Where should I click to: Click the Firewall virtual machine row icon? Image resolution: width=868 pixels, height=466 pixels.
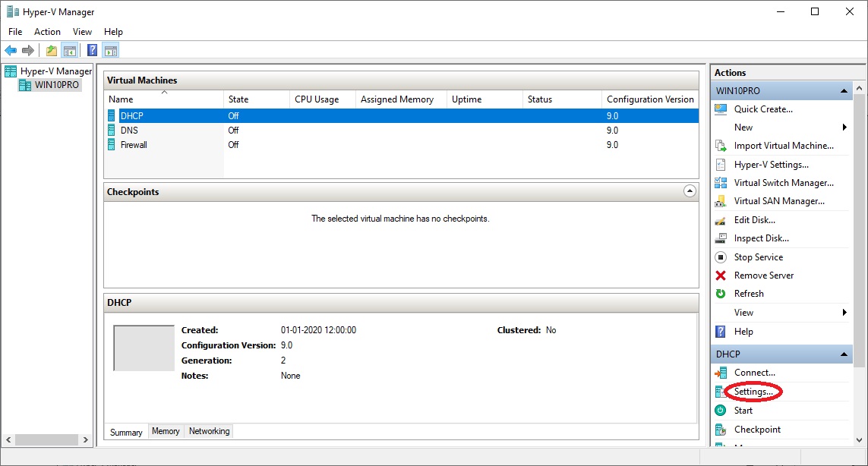click(x=112, y=144)
